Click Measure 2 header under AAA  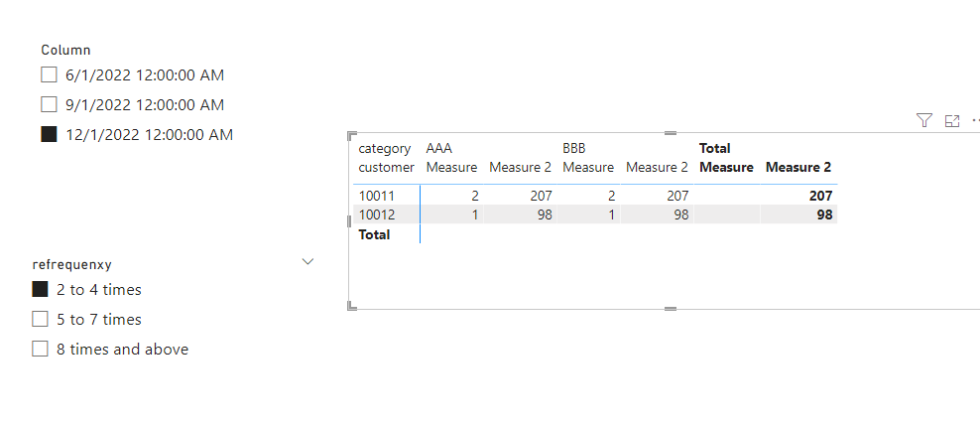[x=521, y=168]
